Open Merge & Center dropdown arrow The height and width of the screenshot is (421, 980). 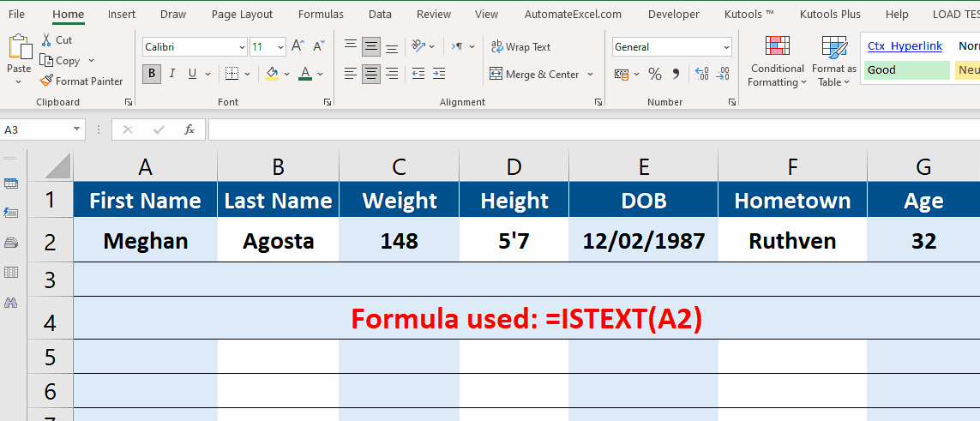click(590, 75)
